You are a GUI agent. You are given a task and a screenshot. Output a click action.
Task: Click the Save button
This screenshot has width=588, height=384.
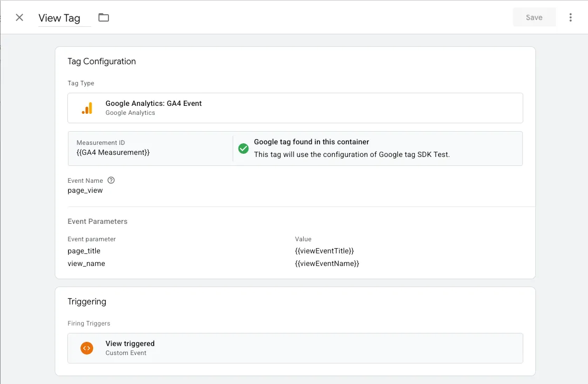pos(534,17)
